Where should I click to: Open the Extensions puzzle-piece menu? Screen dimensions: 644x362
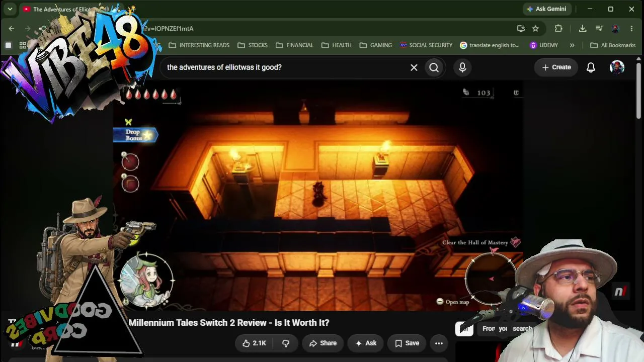[558, 29]
